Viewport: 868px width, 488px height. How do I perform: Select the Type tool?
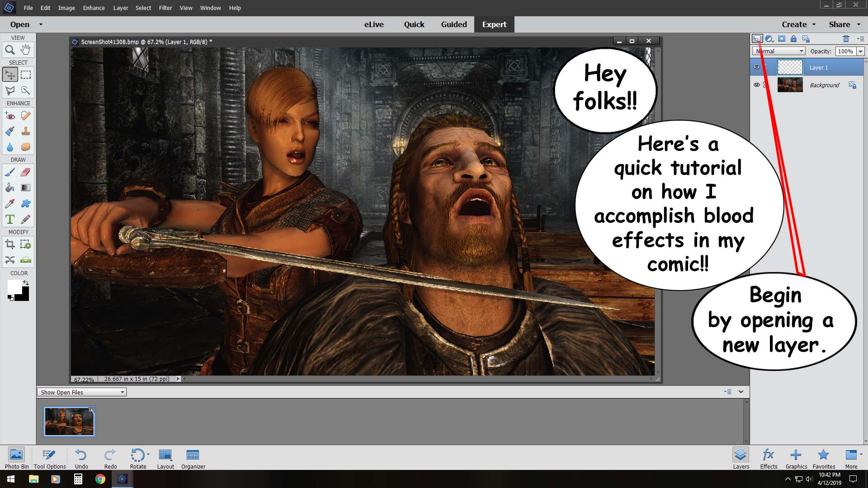click(x=10, y=220)
